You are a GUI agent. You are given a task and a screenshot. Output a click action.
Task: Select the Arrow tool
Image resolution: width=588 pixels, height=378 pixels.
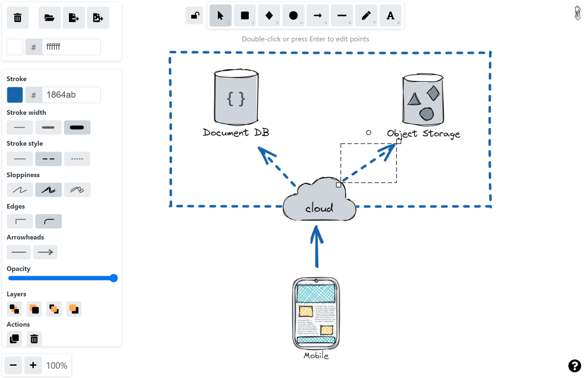point(318,15)
